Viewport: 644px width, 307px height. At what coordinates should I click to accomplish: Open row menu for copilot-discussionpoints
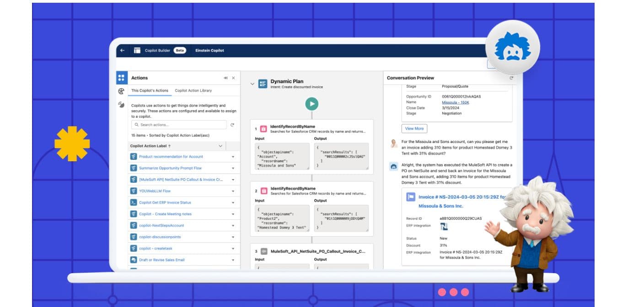pos(233,237)
